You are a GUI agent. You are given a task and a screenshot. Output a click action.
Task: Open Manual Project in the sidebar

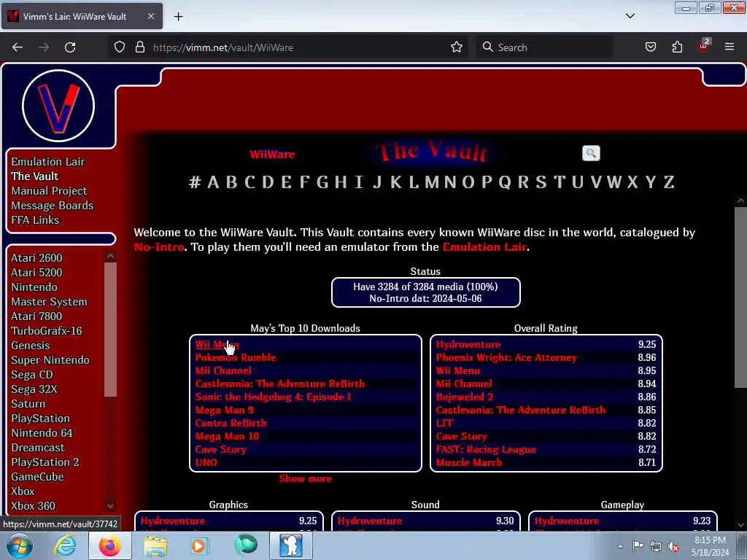49,191
